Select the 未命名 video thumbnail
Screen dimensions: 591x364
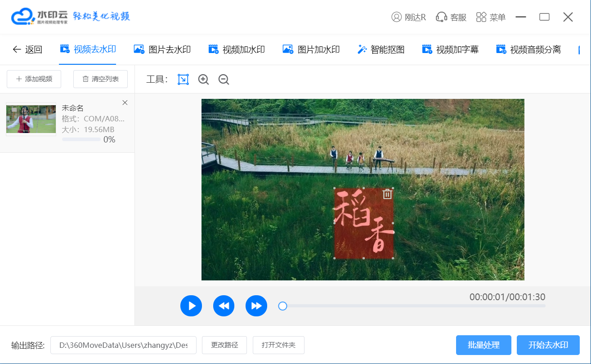pos(31,119)
